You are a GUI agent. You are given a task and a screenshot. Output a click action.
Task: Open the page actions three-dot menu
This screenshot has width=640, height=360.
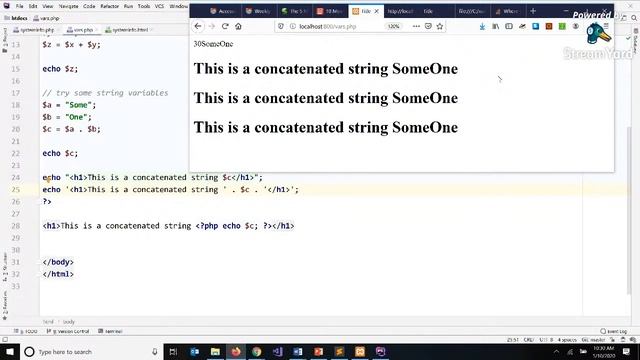[416, 26]
